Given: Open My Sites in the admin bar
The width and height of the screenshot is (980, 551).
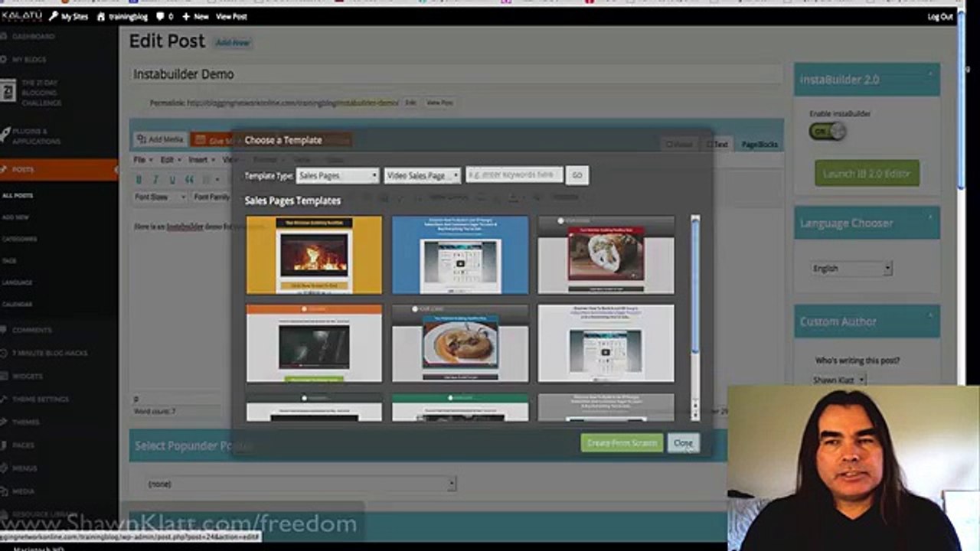Looking at the screenshot, I should (x=68, y=16).
